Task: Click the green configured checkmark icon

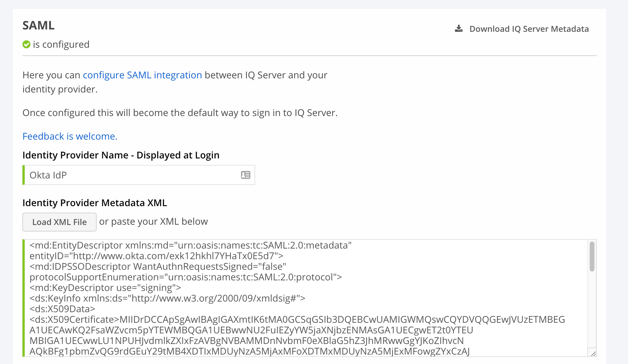Action: tap(27, 44)
